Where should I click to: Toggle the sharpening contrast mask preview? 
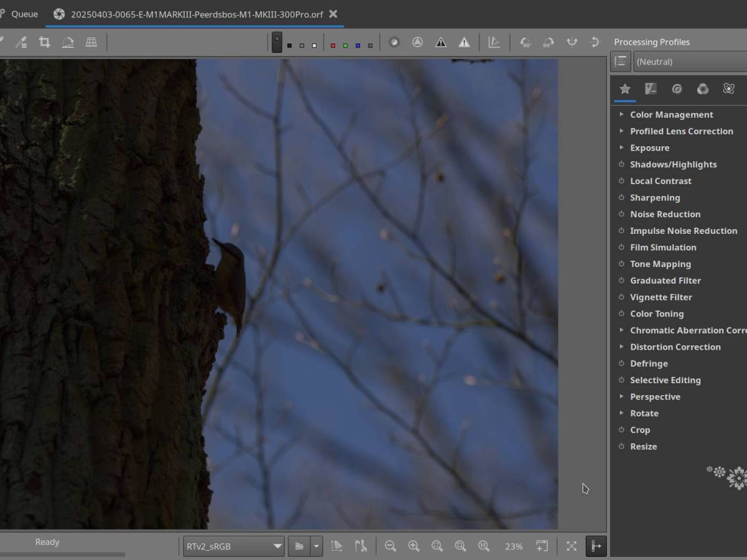[x=418, y=42]
